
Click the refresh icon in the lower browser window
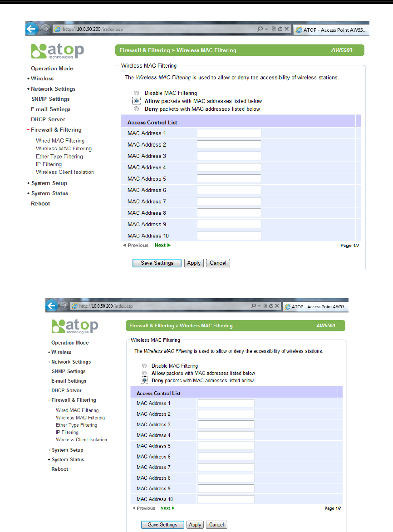[271, 306]
